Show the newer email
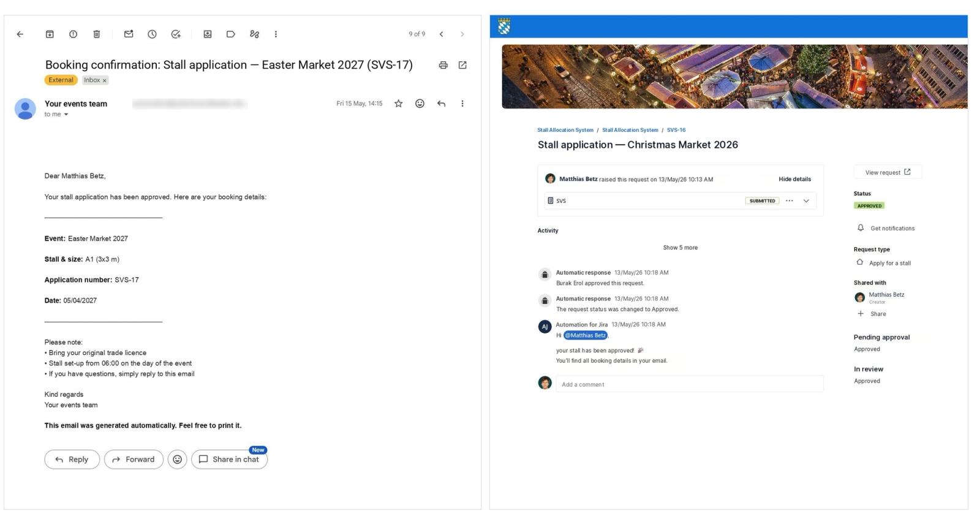 441,34
